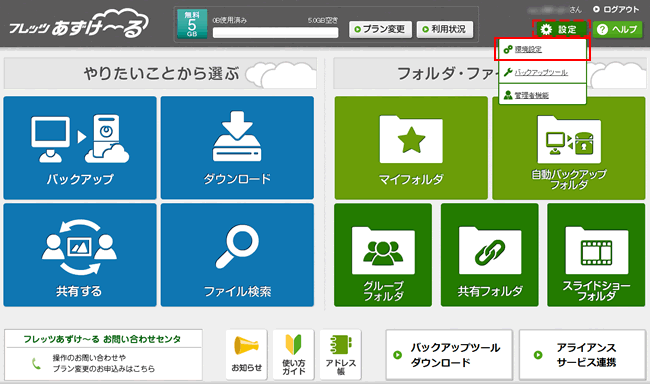Click the ヘルプ button
This screenshot has width=650, height=384.
(x=618, y=29)
